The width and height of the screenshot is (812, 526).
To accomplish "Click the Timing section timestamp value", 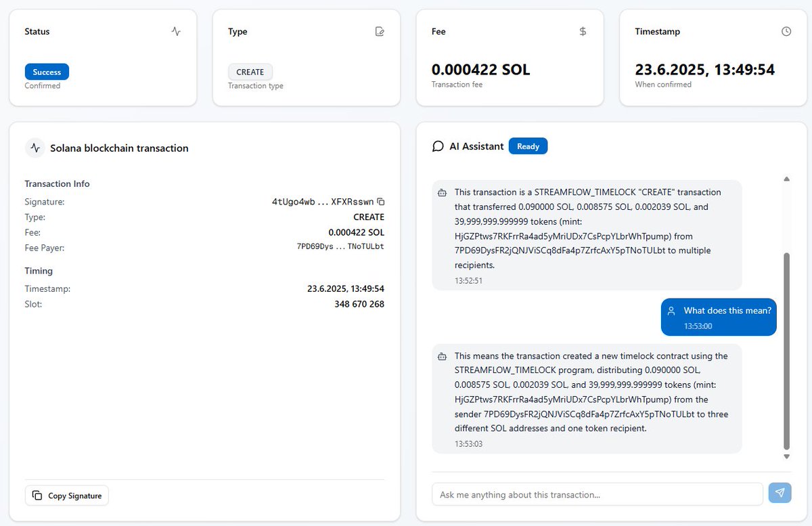I will point(346,289).
